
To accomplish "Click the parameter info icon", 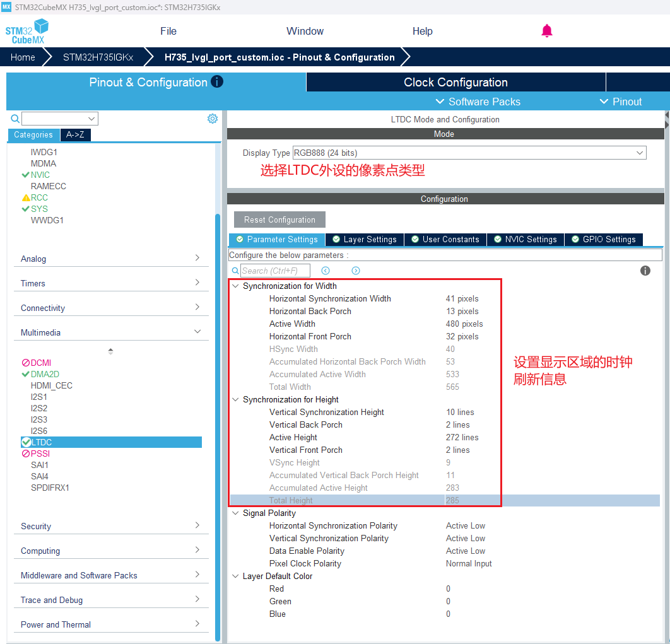I will point(645,271).
